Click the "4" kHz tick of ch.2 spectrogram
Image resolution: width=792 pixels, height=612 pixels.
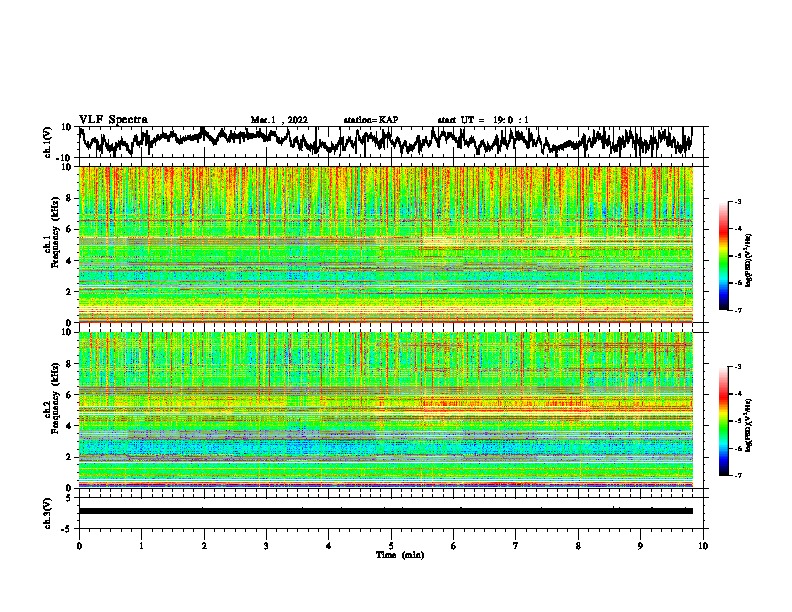70,426
